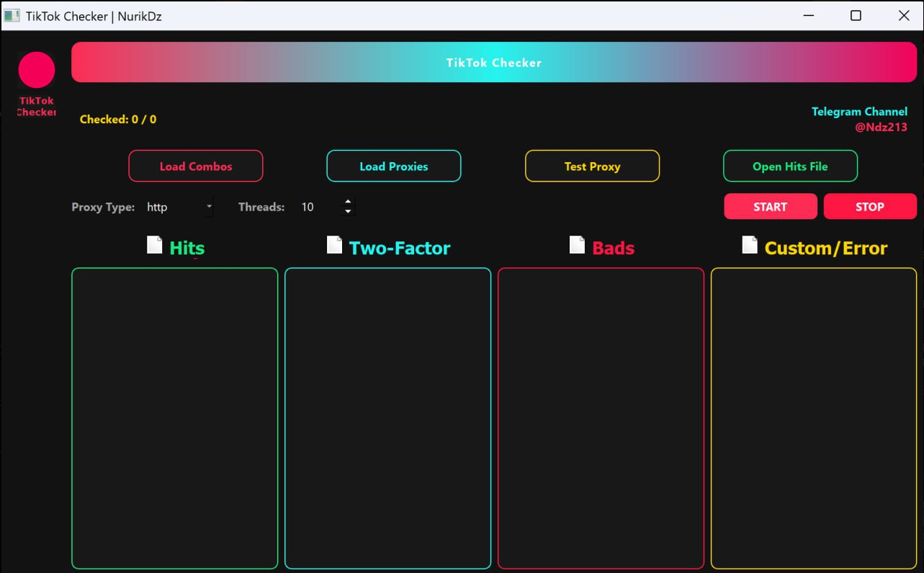
Task: Click inside the yellow Custom/Error results box
Action: click(x=814, y=418)
